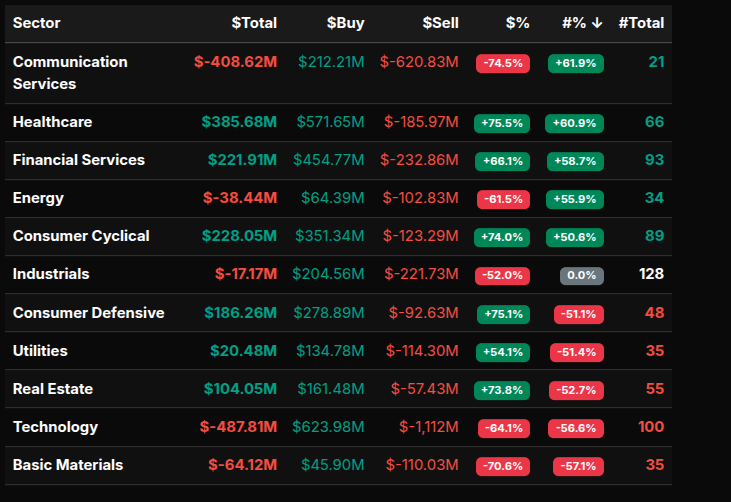Click the Sector column header

(37, 23)
